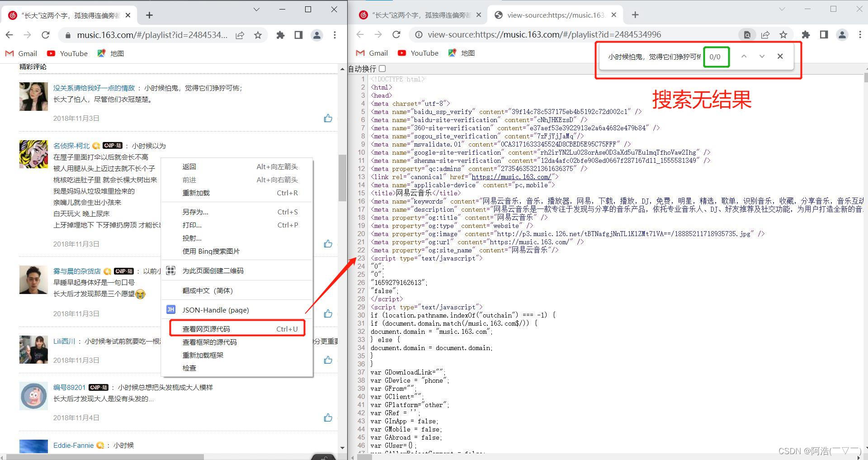
Task: Open avatar of 编号89201
Action: point(33,396)
